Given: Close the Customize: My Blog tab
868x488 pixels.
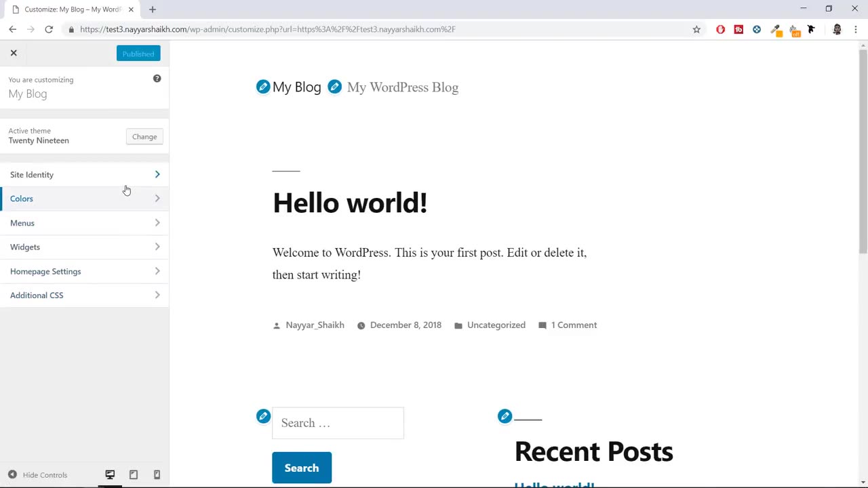Looking at the screenshot, I should point(131,9).
